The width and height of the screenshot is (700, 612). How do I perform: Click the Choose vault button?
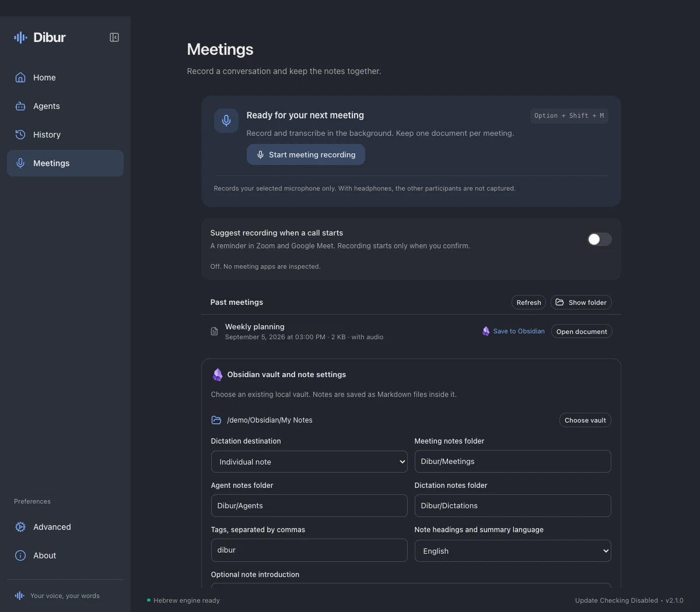tap(585, 420)
